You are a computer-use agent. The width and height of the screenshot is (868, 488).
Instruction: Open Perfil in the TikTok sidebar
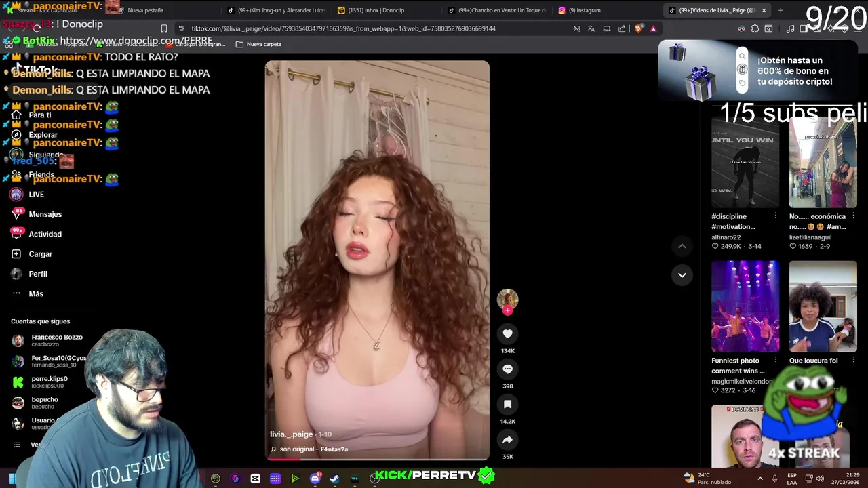point(29,274)
